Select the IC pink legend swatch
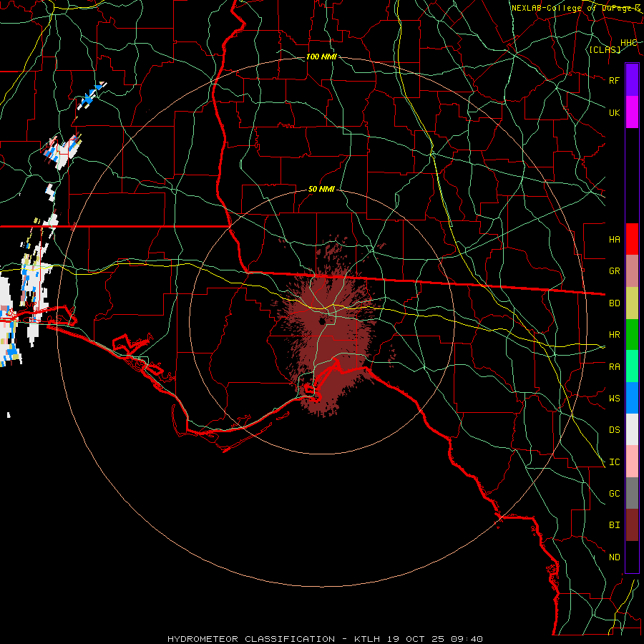The height and width of the screenshot is (644, 644). point(632,462)
